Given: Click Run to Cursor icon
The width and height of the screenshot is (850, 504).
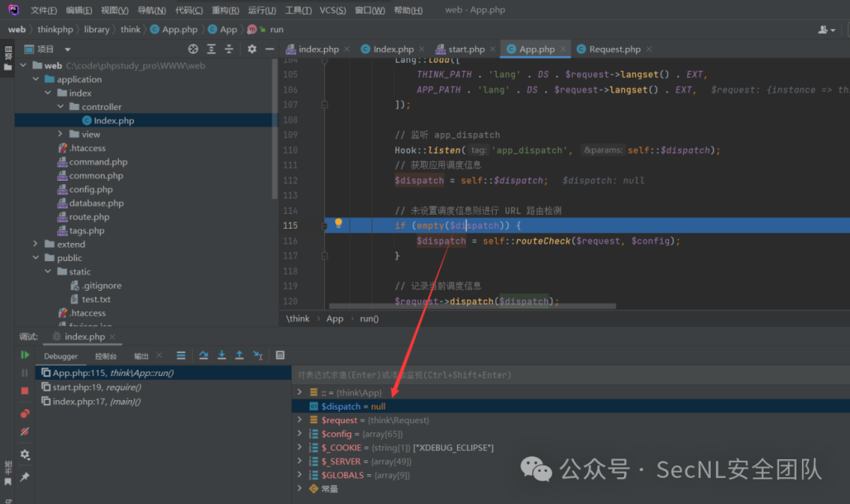Looking at the screenshot, I should pos(258,355).
